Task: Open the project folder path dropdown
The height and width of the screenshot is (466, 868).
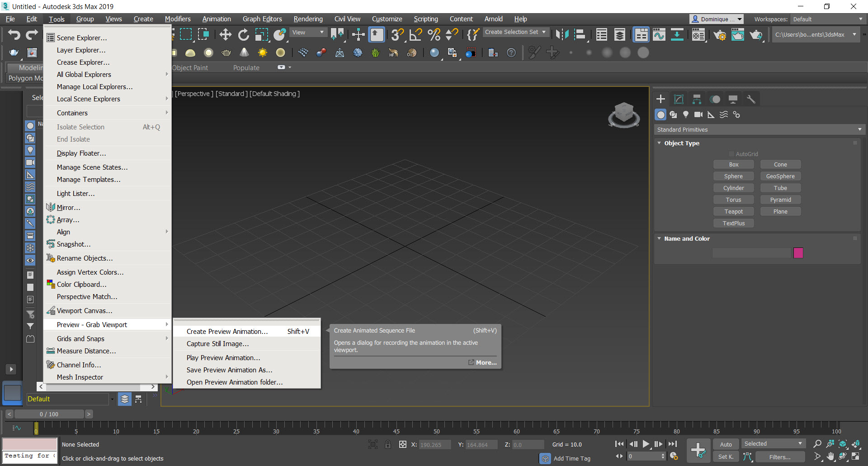Action: click(x=816, y=35)
